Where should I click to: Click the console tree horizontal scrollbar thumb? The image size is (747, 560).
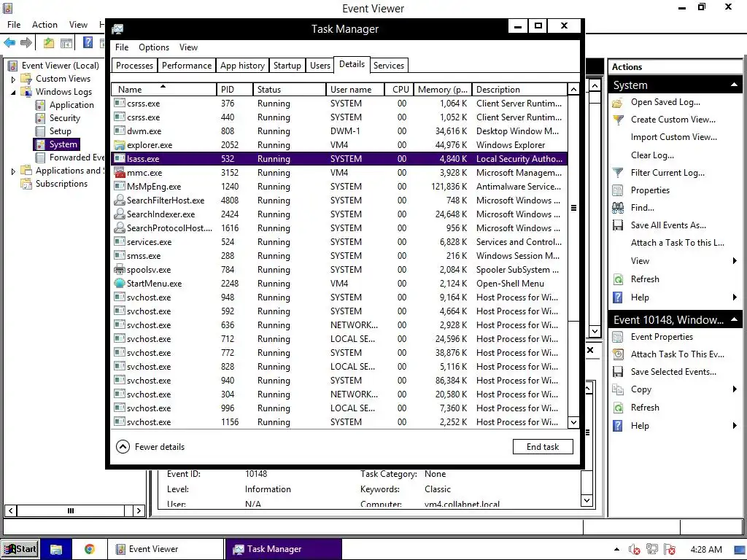click(x=71, y=510)
